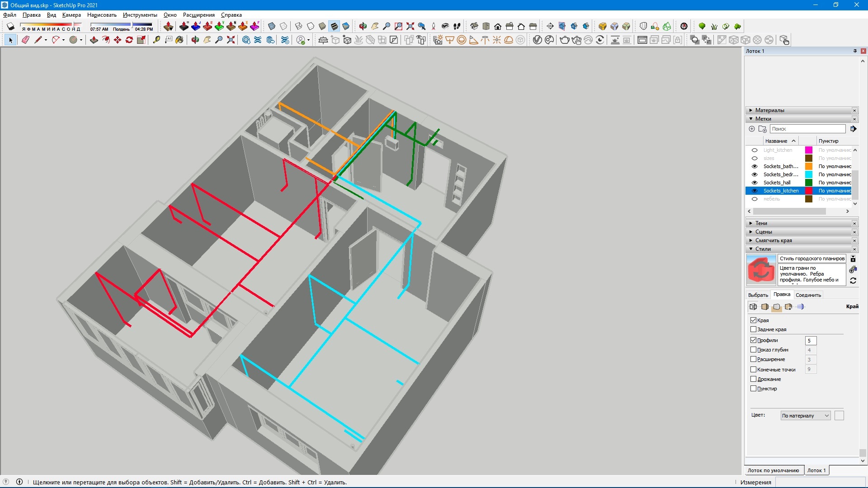Enable X-ray face style icon

(272, 26)
